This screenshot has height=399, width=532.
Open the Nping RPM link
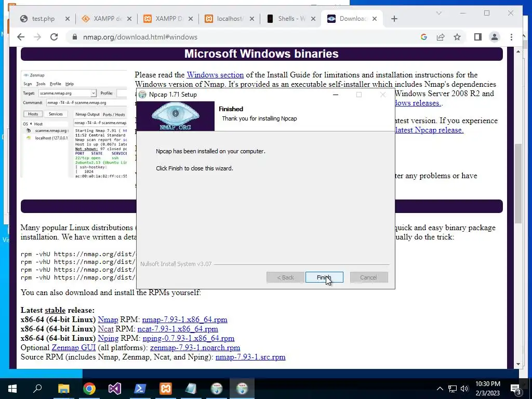point(108,338)
